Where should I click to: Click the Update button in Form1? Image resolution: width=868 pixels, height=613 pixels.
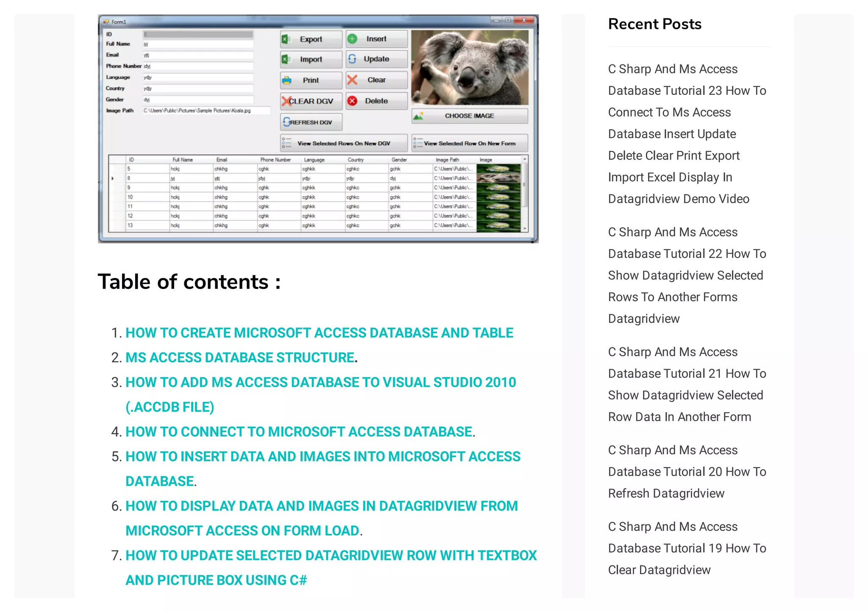pos(376,59)
